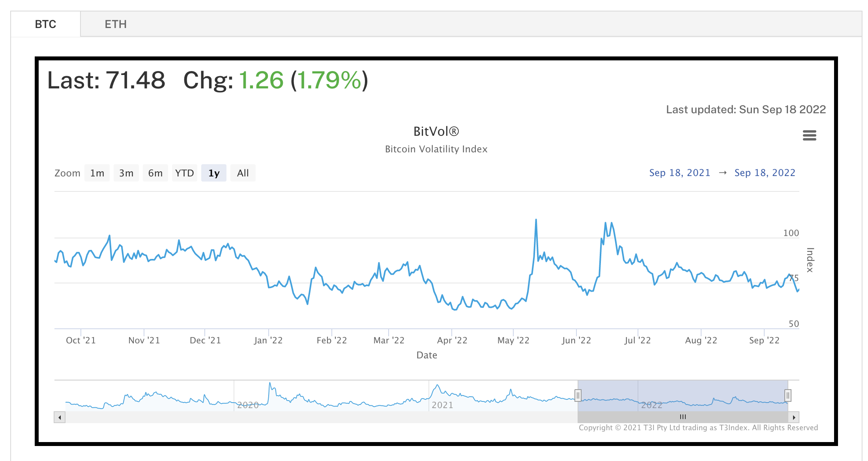Set zoom range to 1m
Screen dimensions: 868x461
tap(97, 173)
